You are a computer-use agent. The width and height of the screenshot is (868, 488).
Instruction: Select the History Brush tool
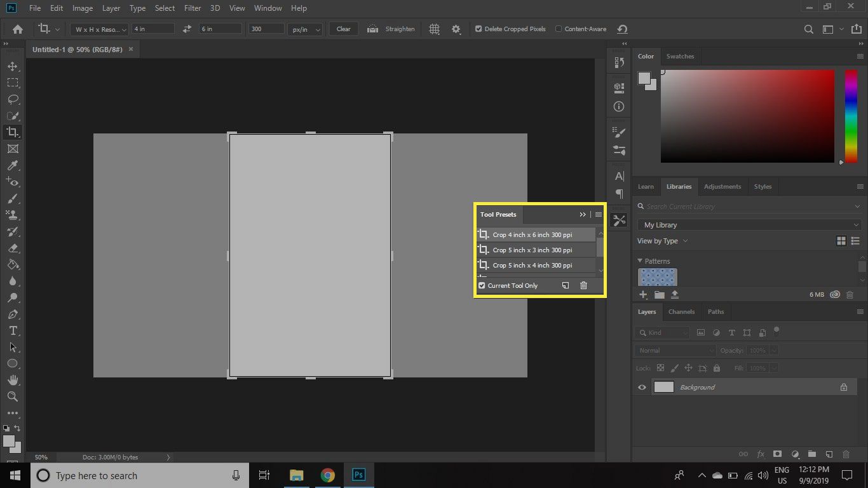(12, 231)
